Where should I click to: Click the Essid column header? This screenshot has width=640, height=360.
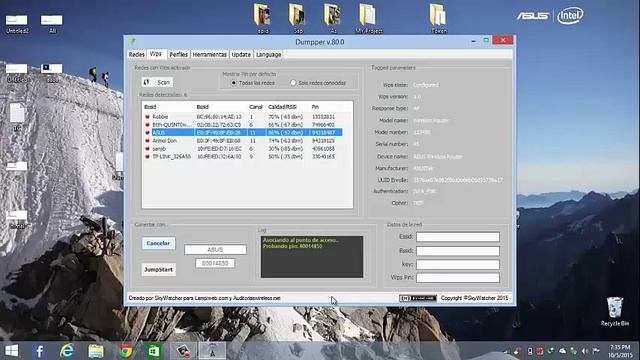click(150, 107)
